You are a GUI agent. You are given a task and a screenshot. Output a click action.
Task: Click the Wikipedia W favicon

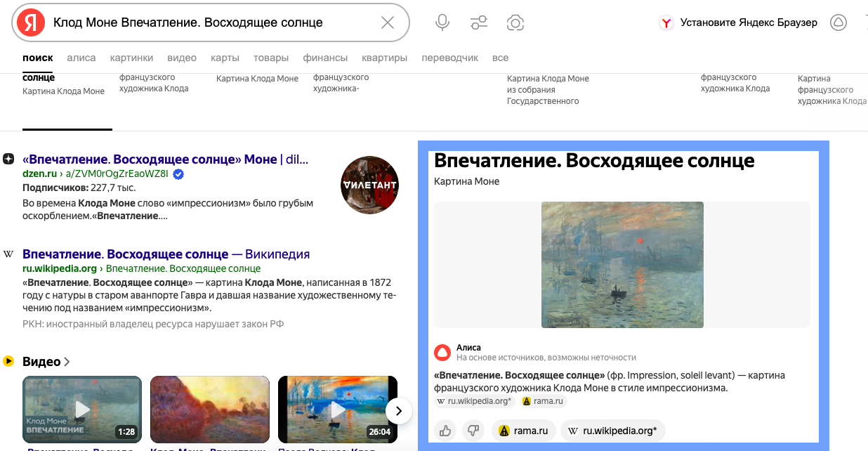click(x=8, y=254)
